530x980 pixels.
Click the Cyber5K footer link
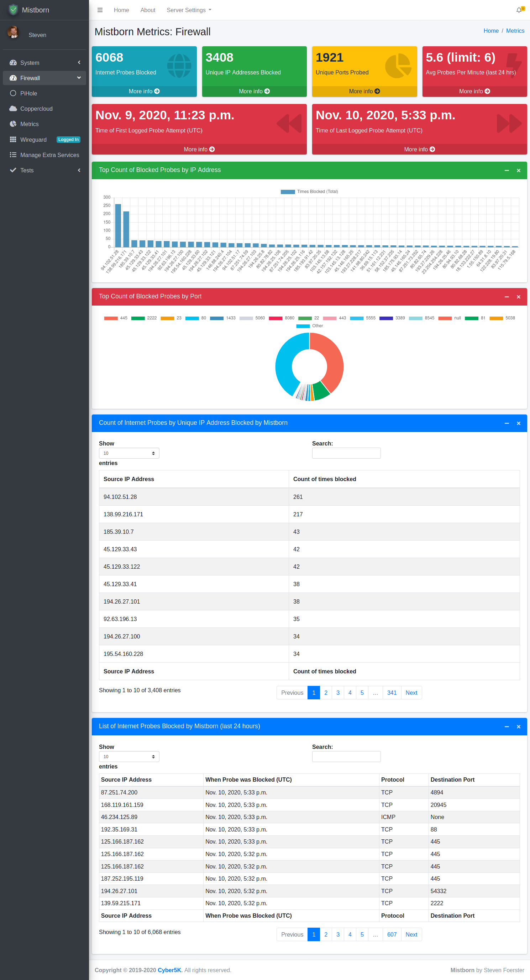(x=170, y=970)
